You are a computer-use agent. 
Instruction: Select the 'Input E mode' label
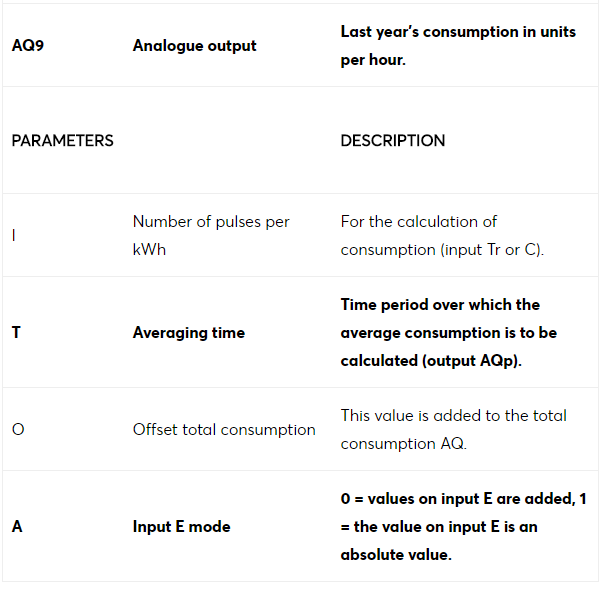click(x=182, y=527)
